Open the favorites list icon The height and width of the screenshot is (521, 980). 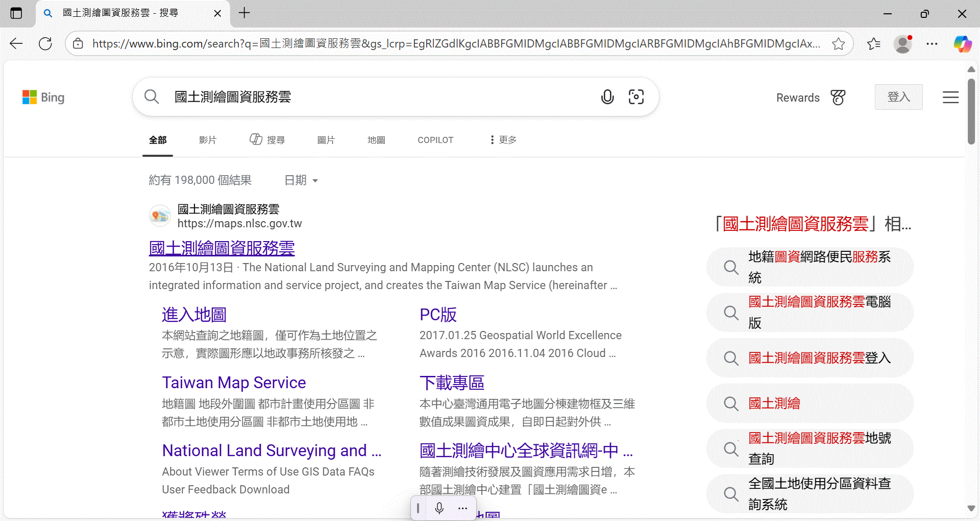[x=873, y=44]
